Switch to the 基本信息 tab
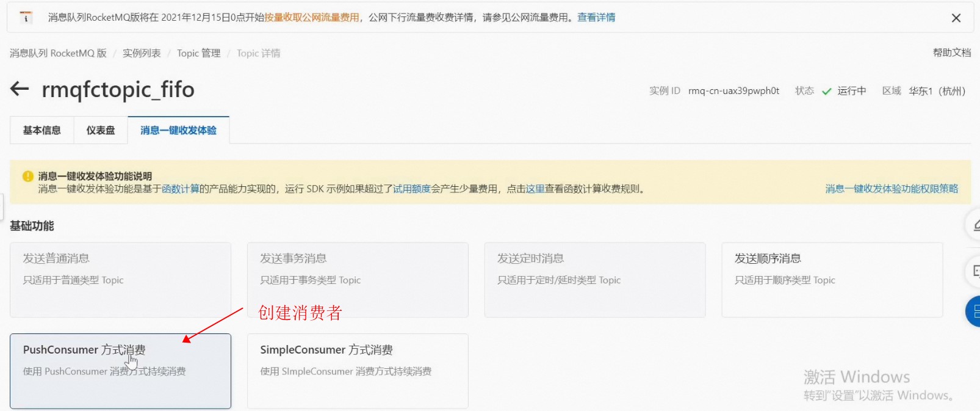The width and height of the screenshot is (980, 411). (x=42, y=130)
